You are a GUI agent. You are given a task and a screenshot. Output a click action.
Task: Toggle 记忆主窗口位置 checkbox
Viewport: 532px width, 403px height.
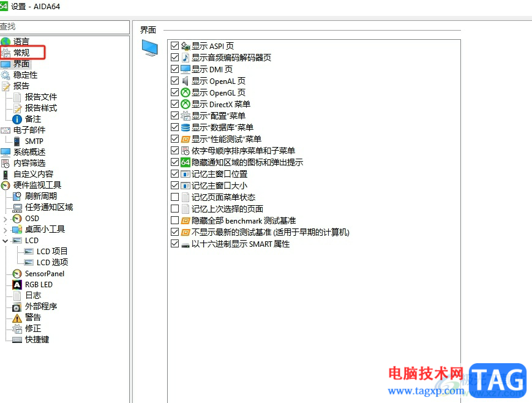(174, 174)
